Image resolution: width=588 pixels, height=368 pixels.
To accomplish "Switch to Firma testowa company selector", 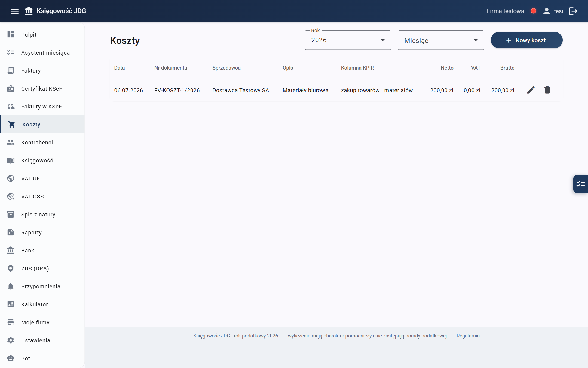I will (505, 11).
